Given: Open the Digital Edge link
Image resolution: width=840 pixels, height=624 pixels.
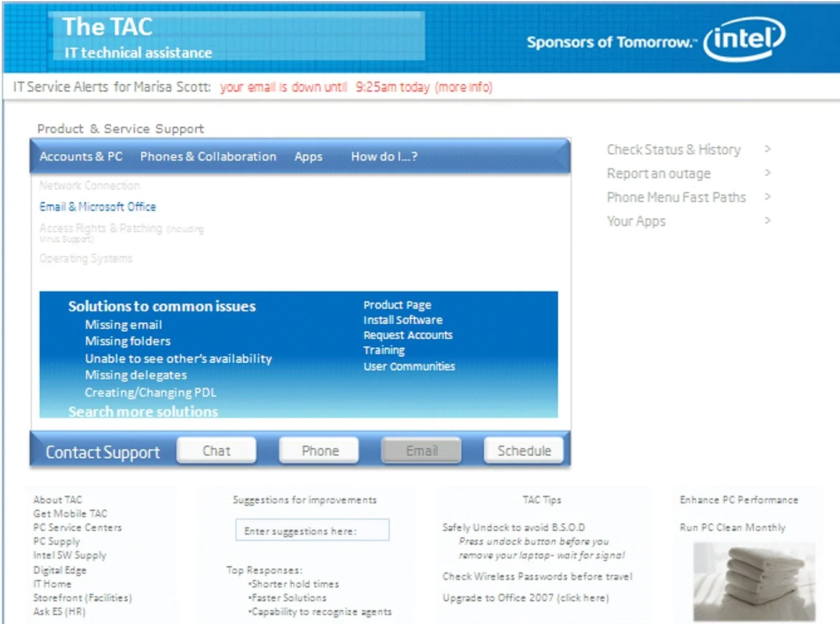Looking at the screenshot, I should pos(59,570).
